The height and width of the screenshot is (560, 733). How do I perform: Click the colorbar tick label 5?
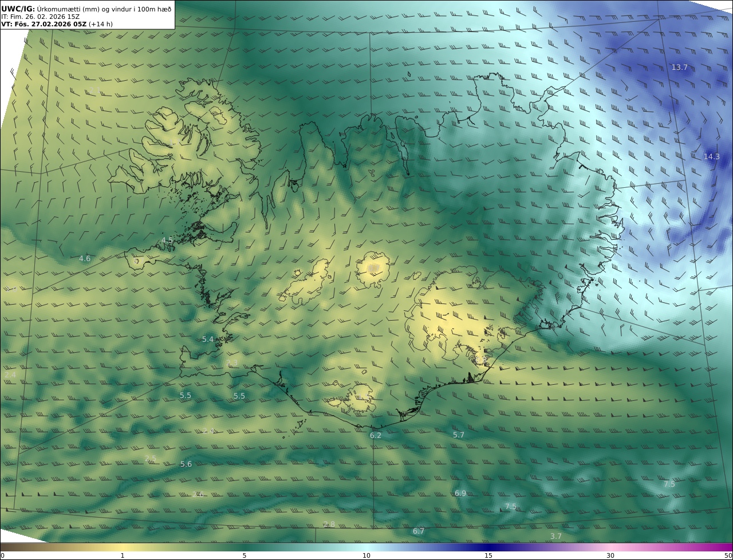pos(245,555)
